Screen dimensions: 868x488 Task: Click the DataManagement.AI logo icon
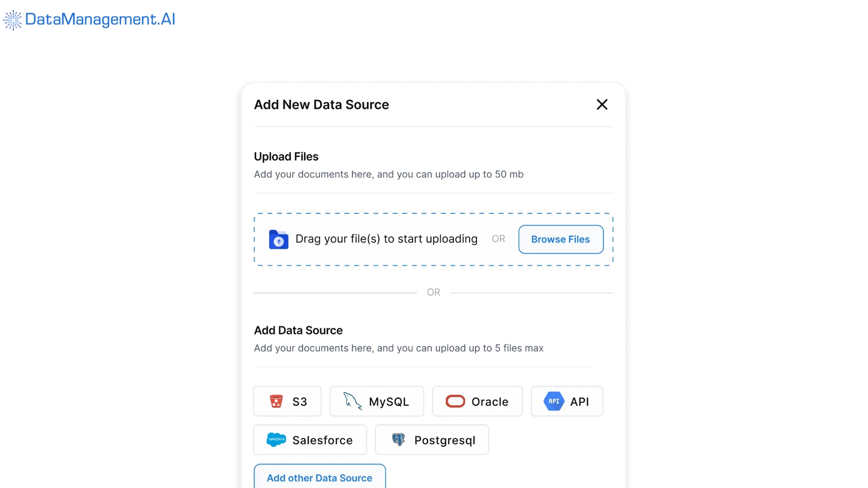[x=12, y=19]
